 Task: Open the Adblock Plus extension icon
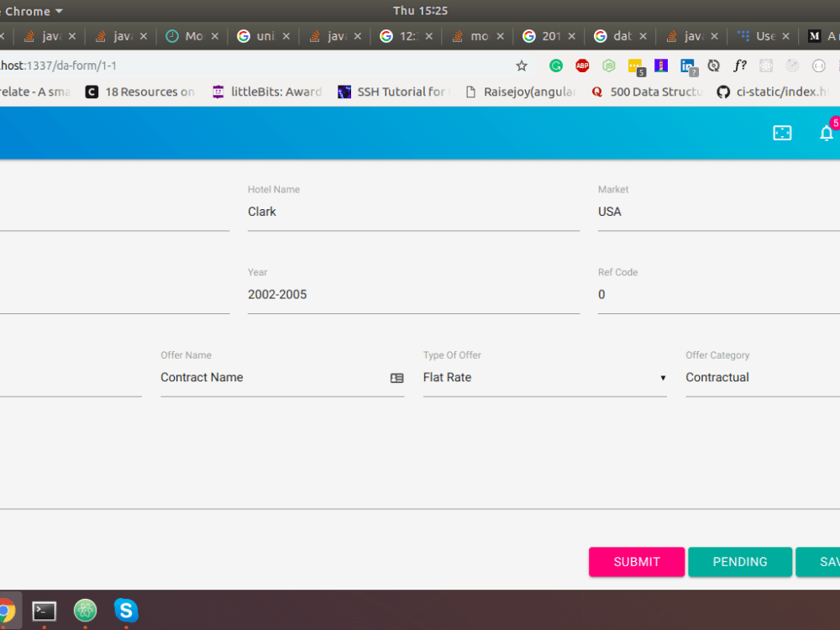pos(582,66)
